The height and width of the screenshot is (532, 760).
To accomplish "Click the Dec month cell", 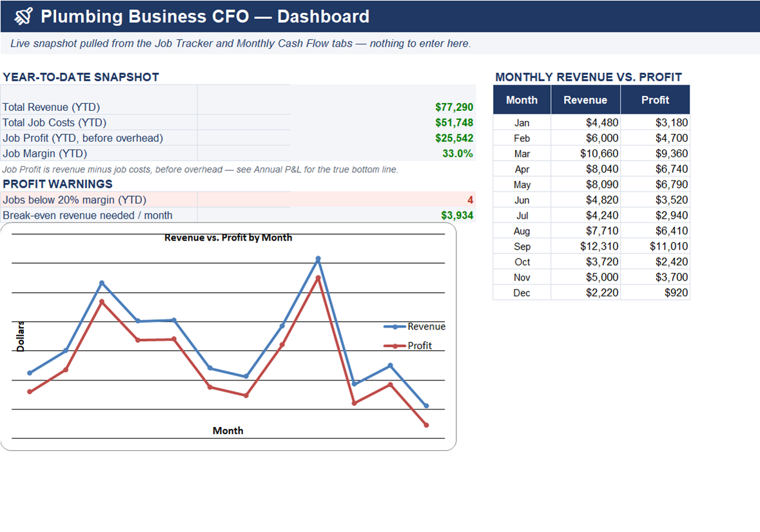I will pos(522,293).
